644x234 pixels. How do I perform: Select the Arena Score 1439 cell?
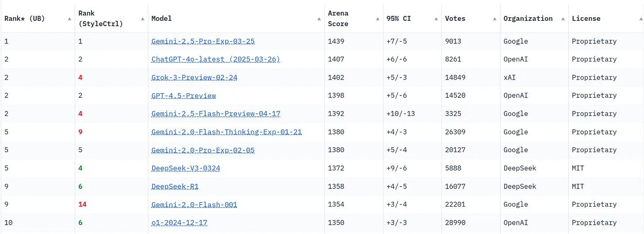354,41
